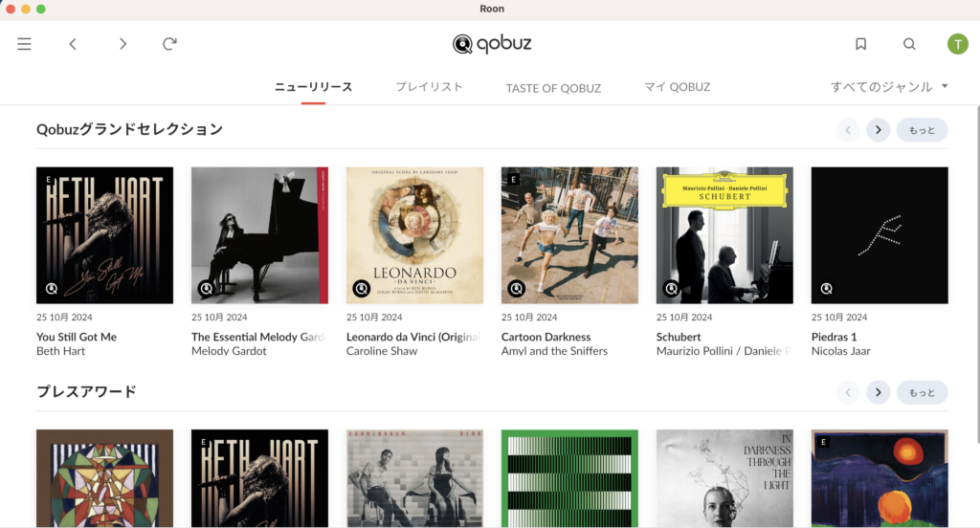Go forward with the right arrow
The width and height of the screenshot is (980, 528).
[x=122, y=44]
